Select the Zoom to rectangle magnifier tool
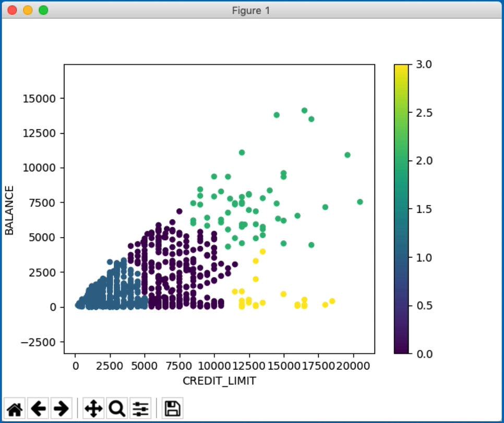Image resolution: width=504 pixels, height=423 pixels. point(117,408)
